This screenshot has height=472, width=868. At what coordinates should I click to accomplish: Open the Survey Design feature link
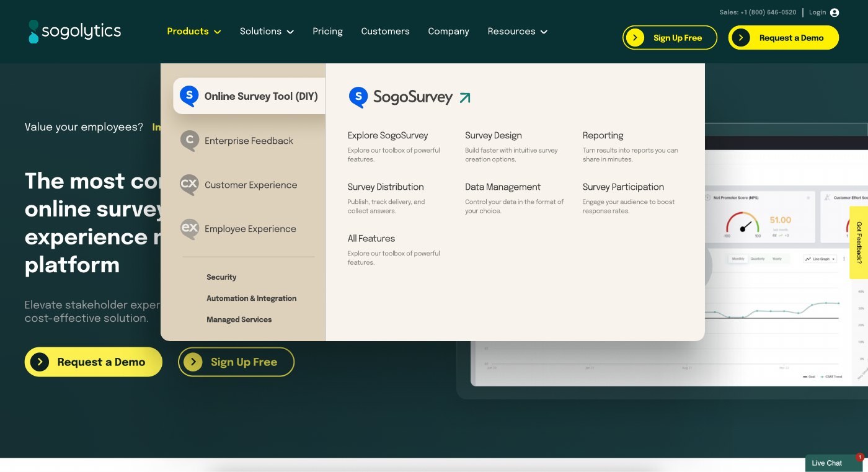tap(494, 136)
